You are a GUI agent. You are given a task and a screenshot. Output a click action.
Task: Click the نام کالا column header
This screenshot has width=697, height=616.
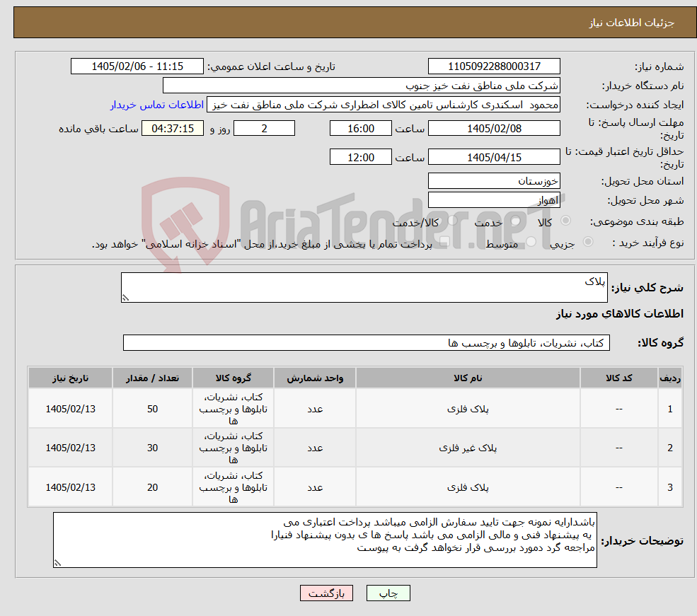click(x=468, y=378)
